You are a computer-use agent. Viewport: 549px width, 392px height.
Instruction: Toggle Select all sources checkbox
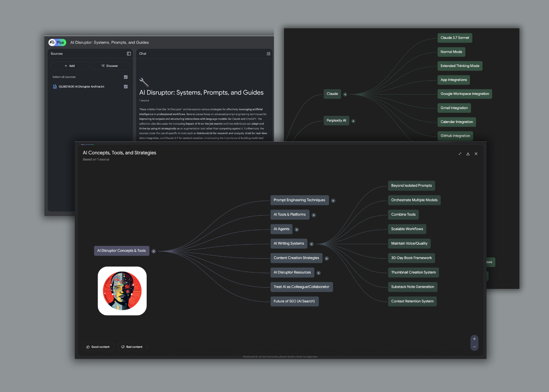tap(126, 77)
